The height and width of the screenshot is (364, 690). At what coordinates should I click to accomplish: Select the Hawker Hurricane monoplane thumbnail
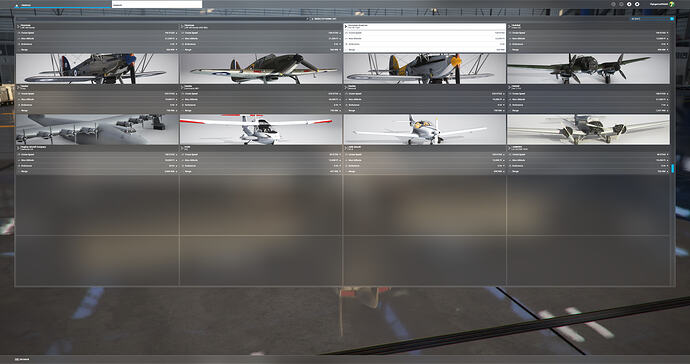[261, 69]
